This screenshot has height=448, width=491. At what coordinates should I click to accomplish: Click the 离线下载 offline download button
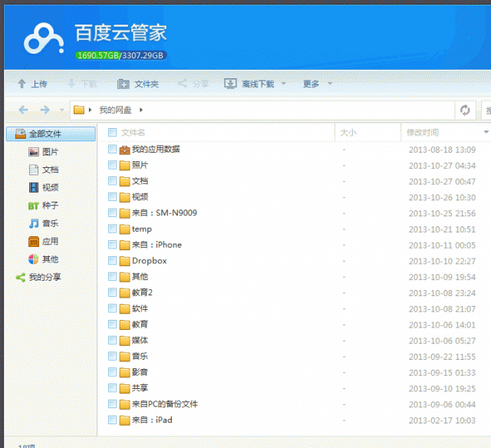(x=249, y=84)
